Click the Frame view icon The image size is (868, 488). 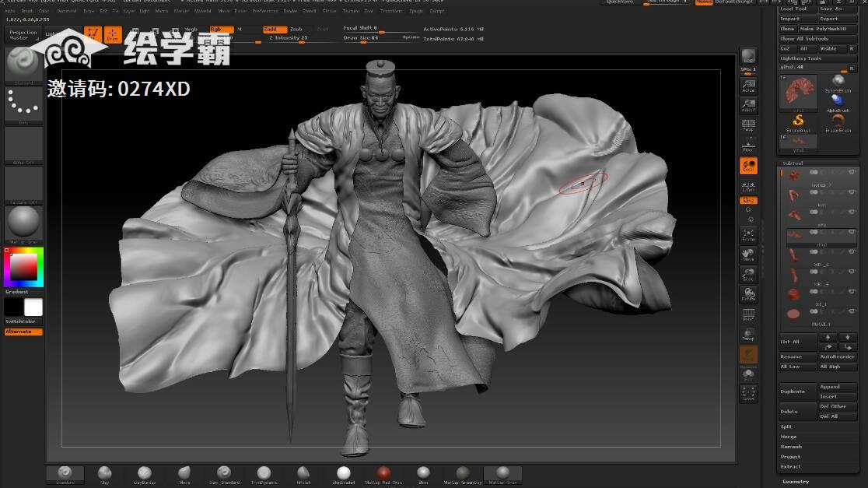[748, 235]
